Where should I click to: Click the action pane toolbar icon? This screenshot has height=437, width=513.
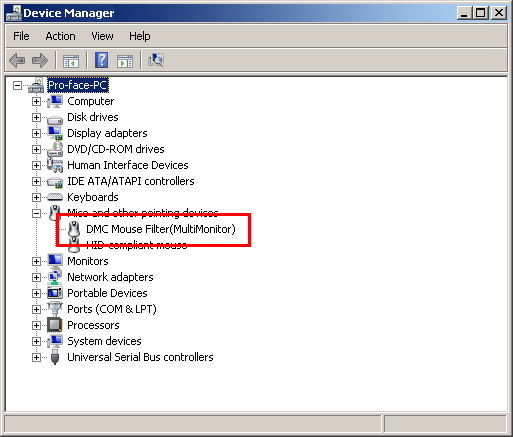coord(125,61)
